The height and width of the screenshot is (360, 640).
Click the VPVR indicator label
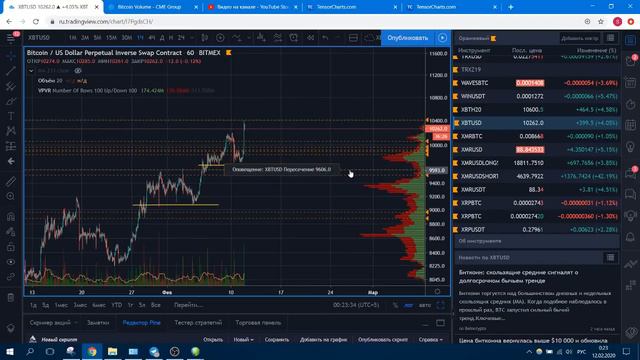44,91
